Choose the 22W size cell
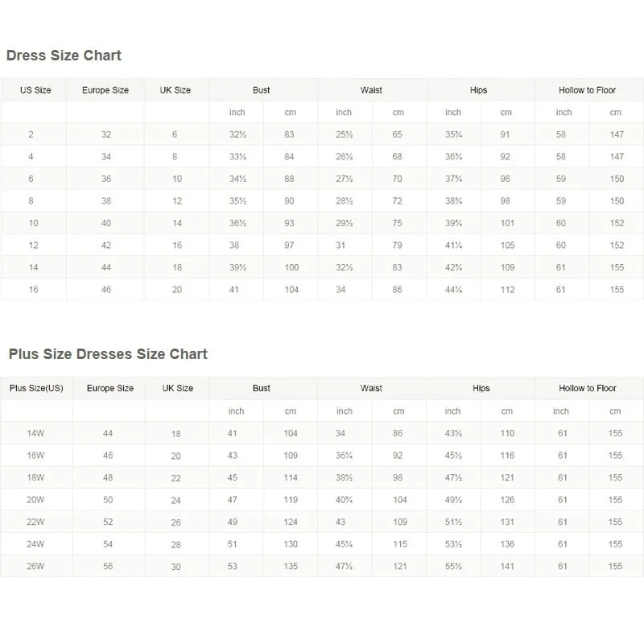 click(35, 522)
